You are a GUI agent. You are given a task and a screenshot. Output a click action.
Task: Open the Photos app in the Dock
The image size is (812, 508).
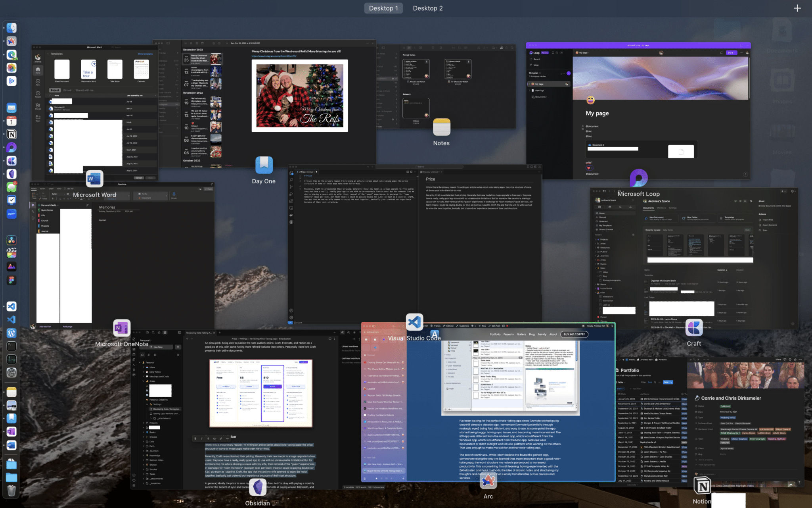(x=11, y=68)
